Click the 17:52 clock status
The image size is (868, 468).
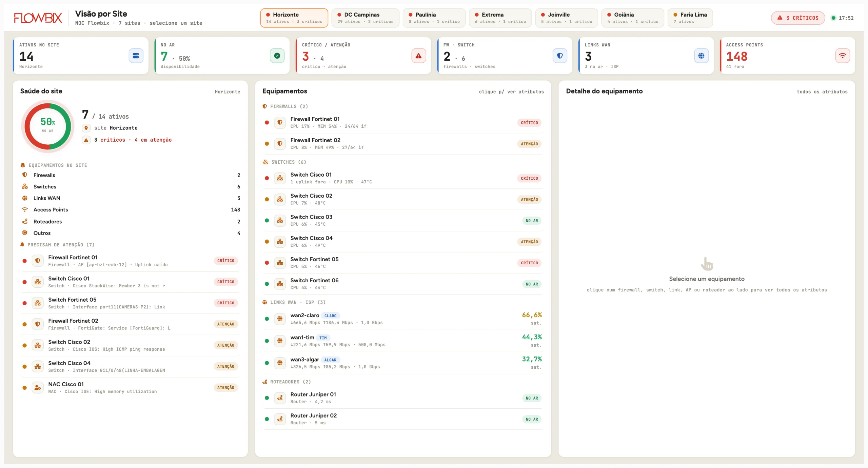842,18
